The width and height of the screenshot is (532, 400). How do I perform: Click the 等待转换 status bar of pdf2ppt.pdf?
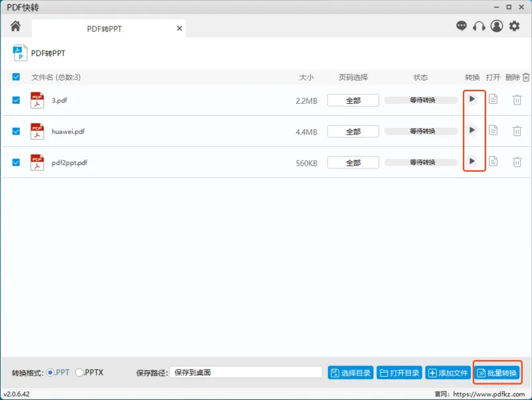pyautogui.click(x=421, y=162)
